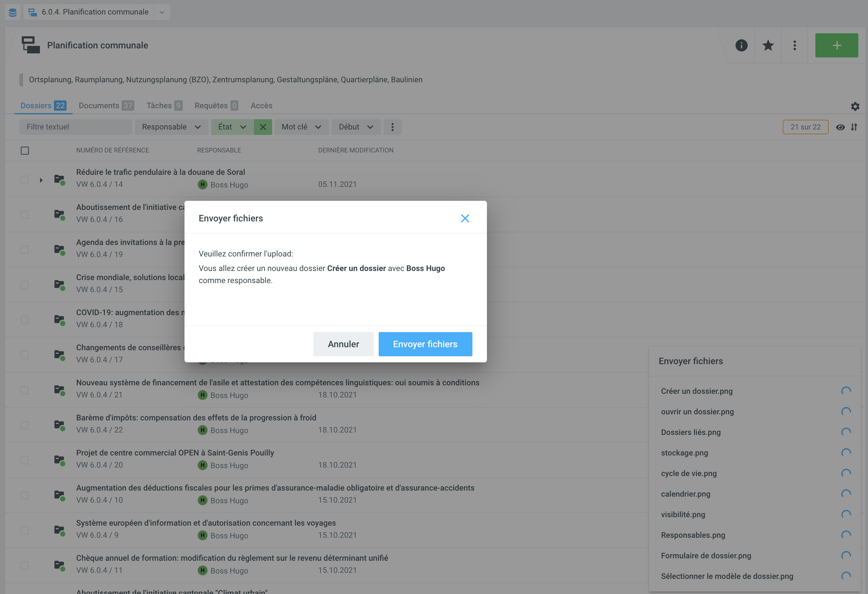Expand the Responsable filter dropdown
Screen dimensions: 868x594
pyautogui.click(x=171, y=127)
